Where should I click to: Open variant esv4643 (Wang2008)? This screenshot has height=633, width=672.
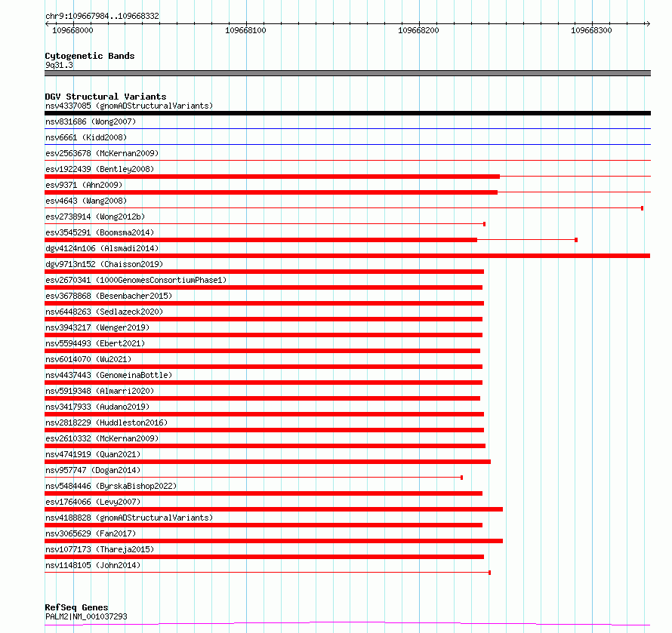click(x=86, y=201)
